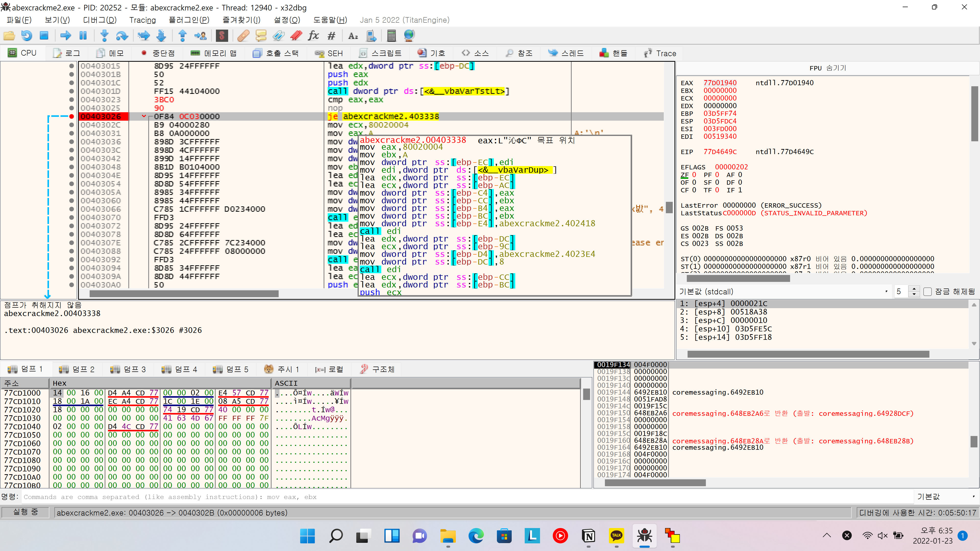This screenshot has width=980, height=551.
Task: Switch to the 스레드 tab
Action: point(566,53)
